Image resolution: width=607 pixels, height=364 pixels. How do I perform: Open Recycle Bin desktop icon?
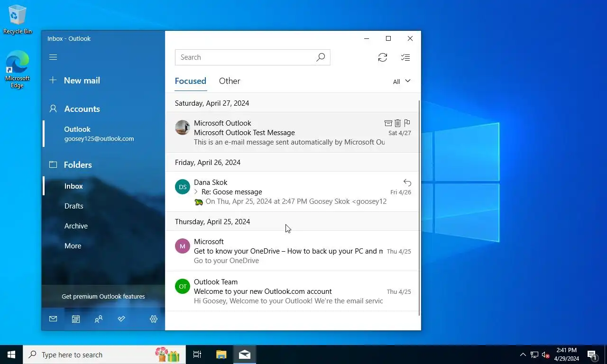(x=18, y=19)
